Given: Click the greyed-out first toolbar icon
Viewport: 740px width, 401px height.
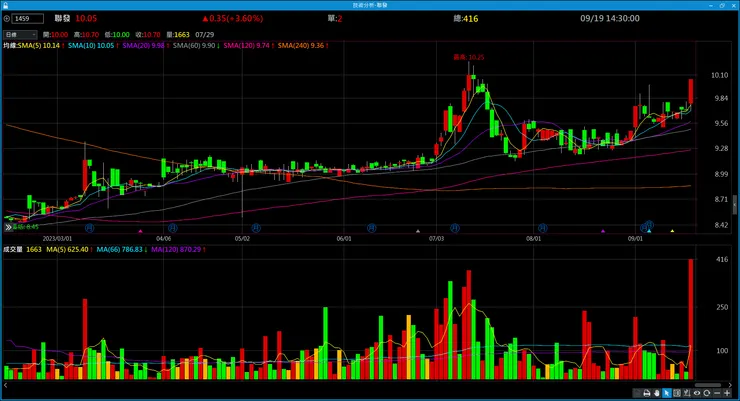Looking at the screenshot, I should [637, 393].
